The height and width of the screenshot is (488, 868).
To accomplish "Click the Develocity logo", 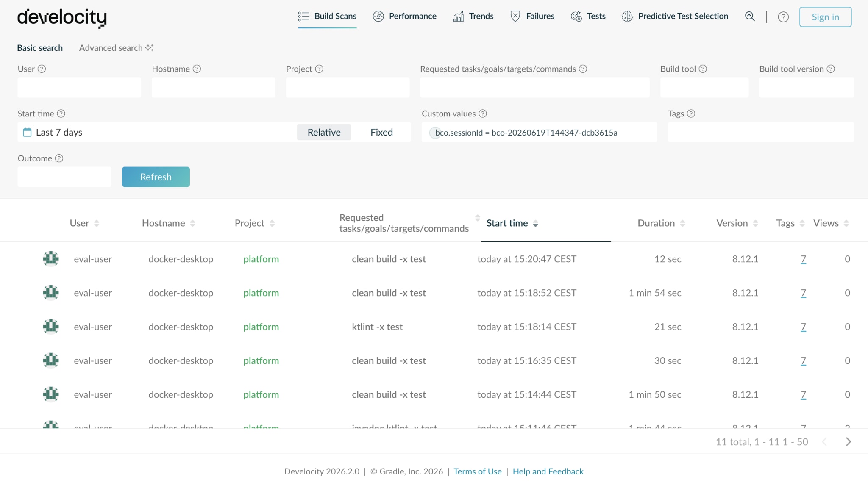I will pos(62,18).
